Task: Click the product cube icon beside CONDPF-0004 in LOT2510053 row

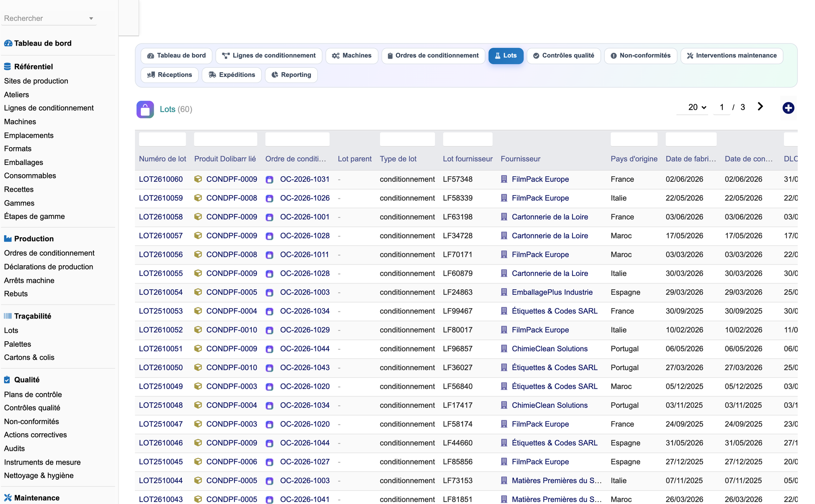Action: pos(198,311)
